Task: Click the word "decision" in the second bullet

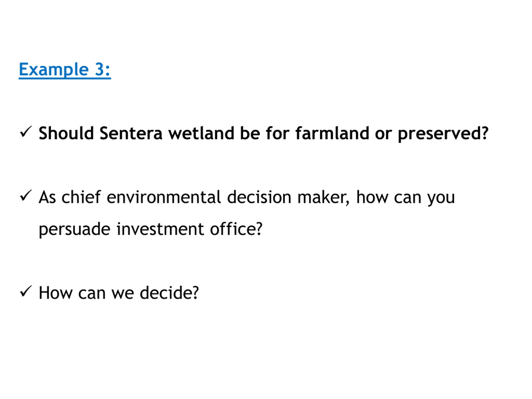Action: (x=259, y=197)
